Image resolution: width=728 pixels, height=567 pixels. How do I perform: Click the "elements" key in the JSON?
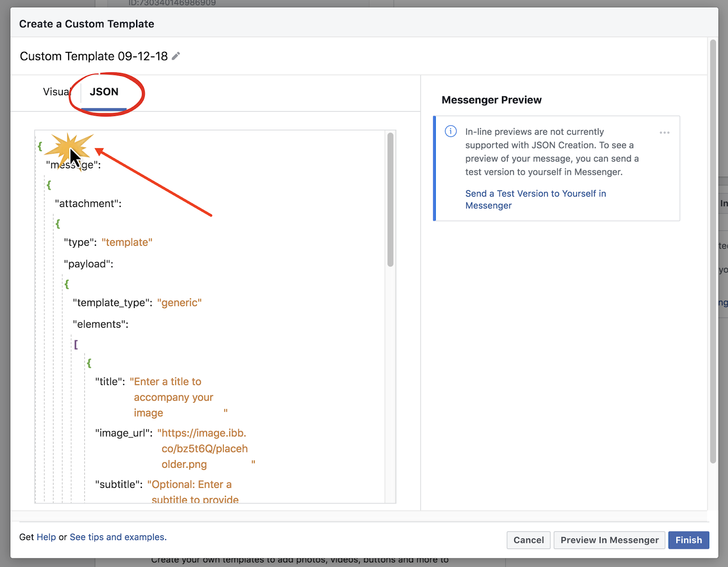(x=100, y=324)
